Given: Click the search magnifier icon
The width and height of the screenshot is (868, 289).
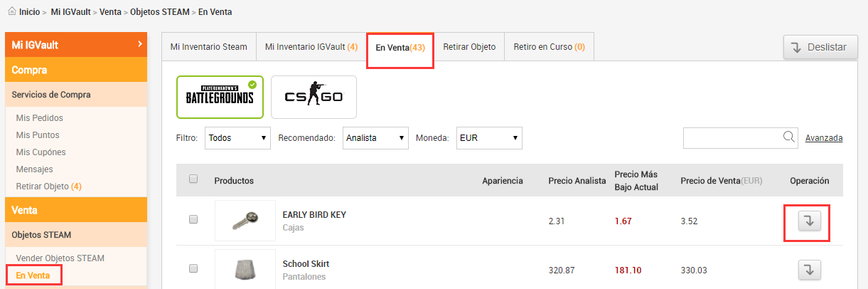Looking at the screenshot, I should click(788, 137).
